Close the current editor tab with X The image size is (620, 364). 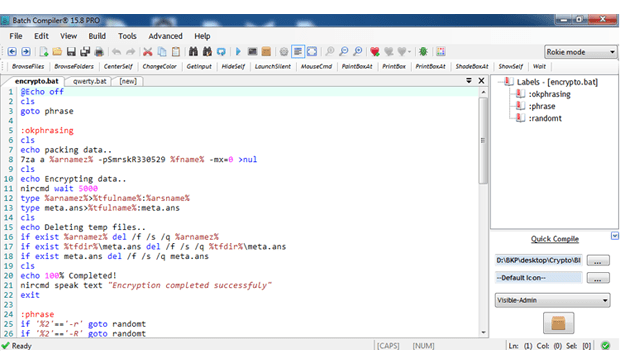click(x=481, y=81)
